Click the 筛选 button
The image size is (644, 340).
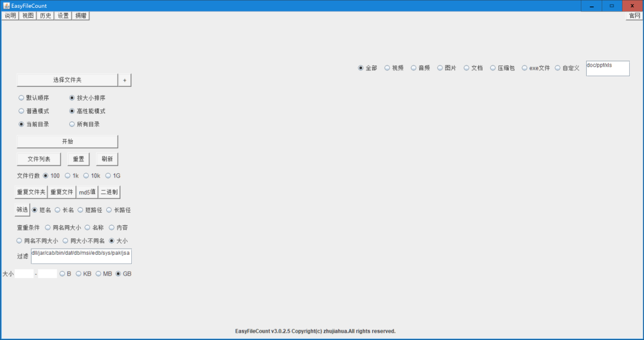coord(22,210)
